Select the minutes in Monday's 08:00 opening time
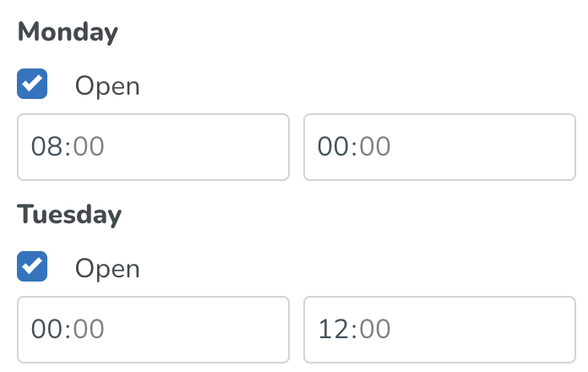This screenshot has height=372, width=588. (89, 147)
